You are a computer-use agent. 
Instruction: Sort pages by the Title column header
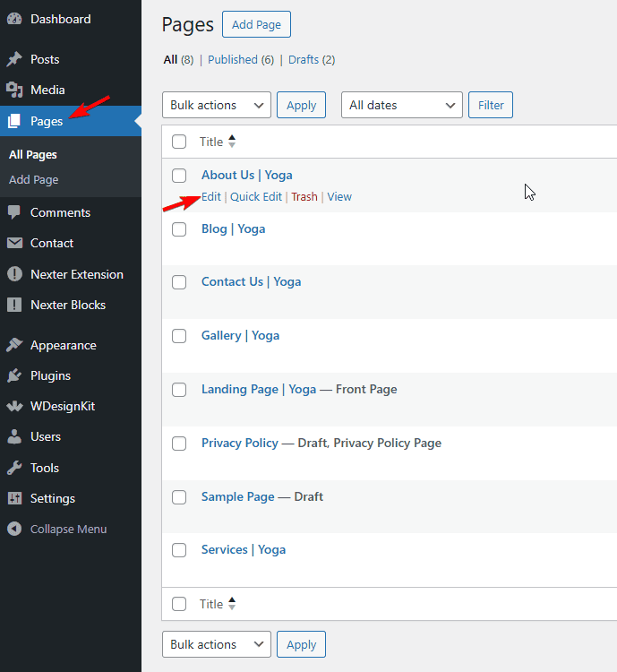tap(211, 142)
